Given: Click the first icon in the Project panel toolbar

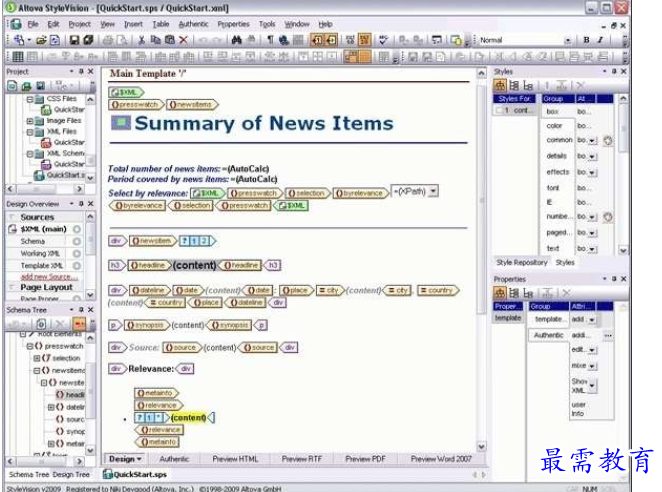Looking at the screenshot, I should click(12, 86).
